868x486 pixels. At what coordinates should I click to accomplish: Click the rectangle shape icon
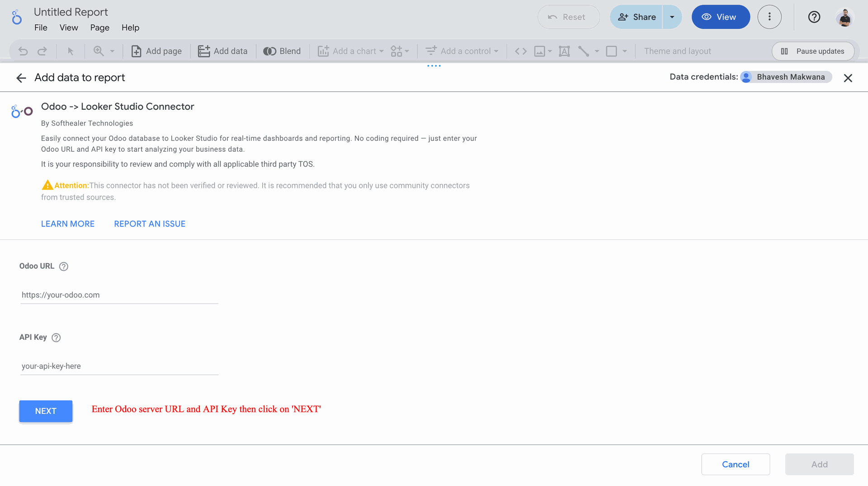pos(611,51)
